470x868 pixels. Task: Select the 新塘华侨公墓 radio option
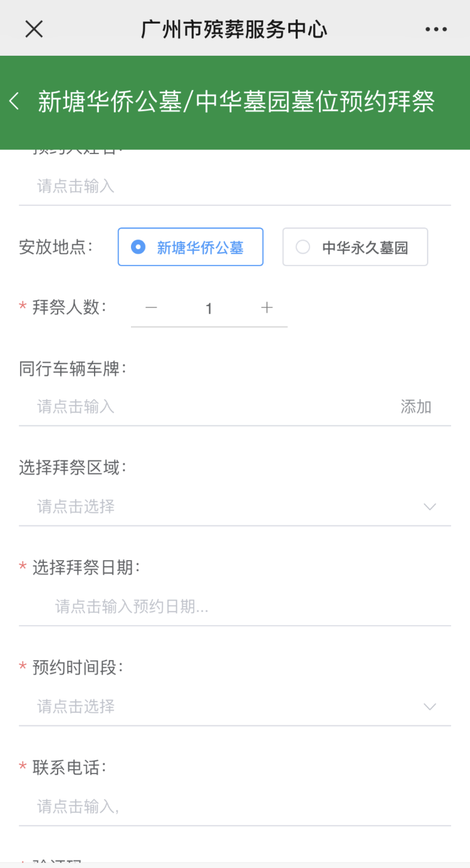(190, 247)
